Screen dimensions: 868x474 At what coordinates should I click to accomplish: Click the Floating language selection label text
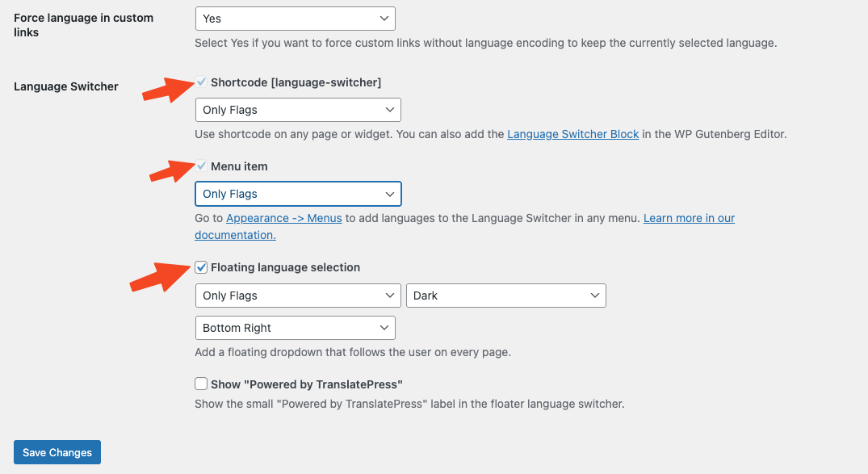click(x=285, y=267)
